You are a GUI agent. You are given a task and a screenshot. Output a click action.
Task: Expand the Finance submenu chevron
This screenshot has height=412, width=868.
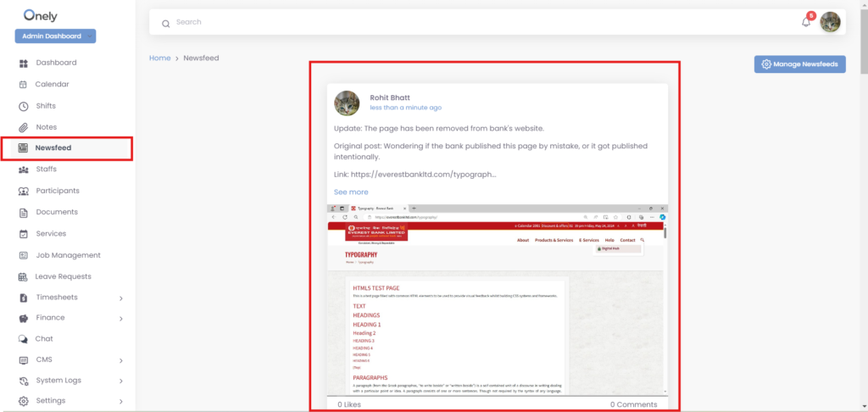click(x=121, y=319)
